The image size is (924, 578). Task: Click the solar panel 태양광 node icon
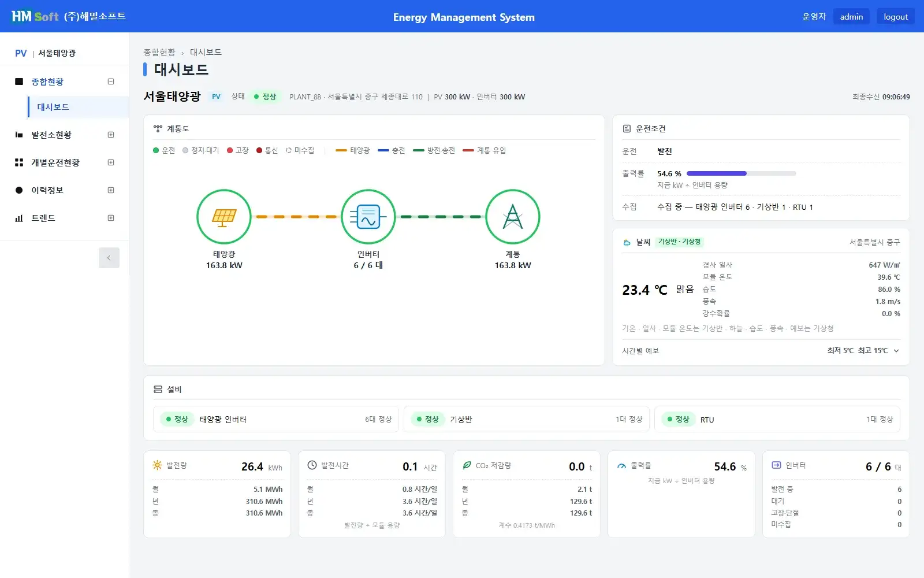pos(224,217)
